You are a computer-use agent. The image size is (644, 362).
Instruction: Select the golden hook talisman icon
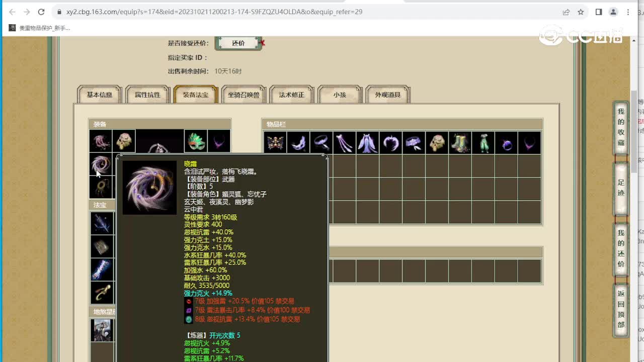(x=102, y=293)
